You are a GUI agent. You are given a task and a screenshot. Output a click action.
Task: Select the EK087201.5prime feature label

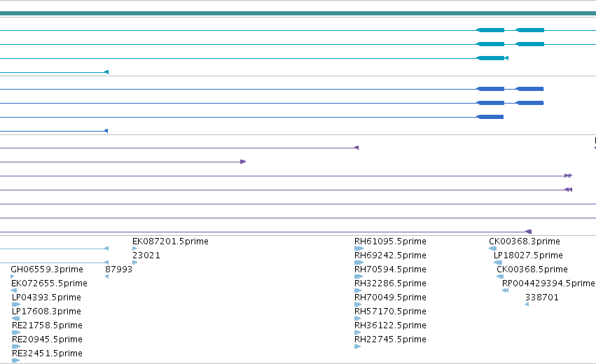click(x=170, y=241)
